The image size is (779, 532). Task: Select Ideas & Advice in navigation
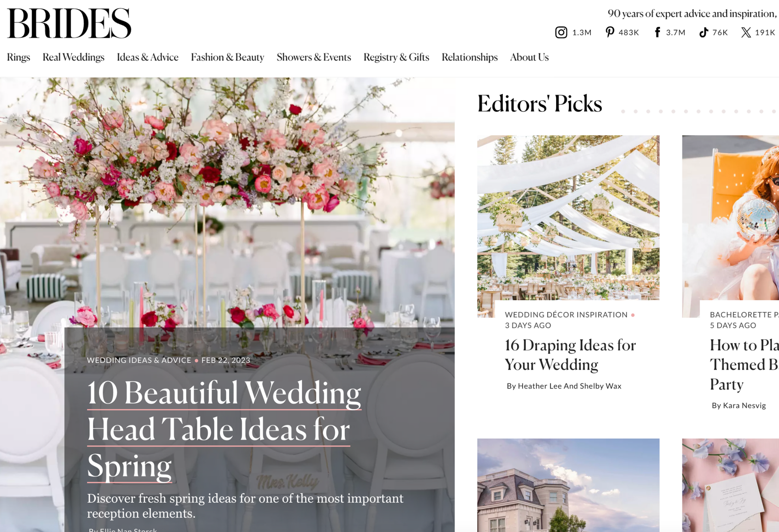148,57
